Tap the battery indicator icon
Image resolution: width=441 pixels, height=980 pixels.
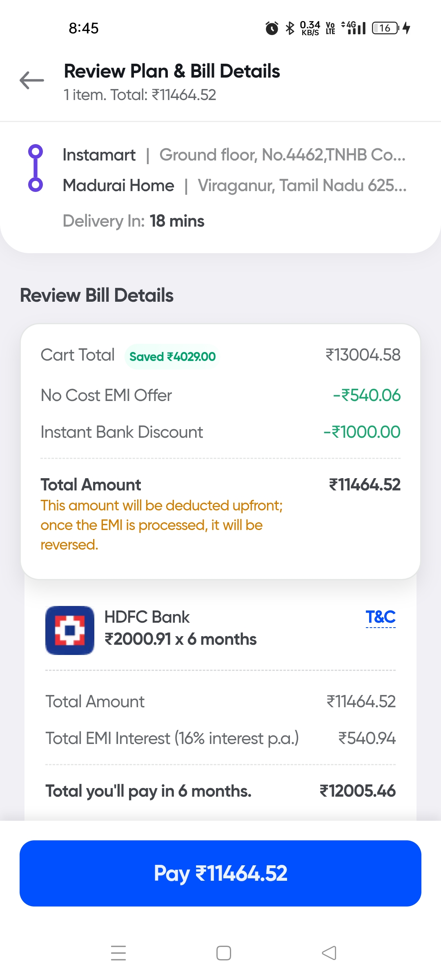[x=385, y=28]
